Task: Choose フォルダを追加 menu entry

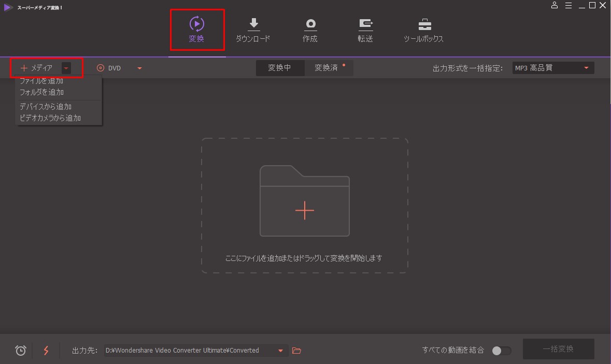Action: tap(41, 92)
